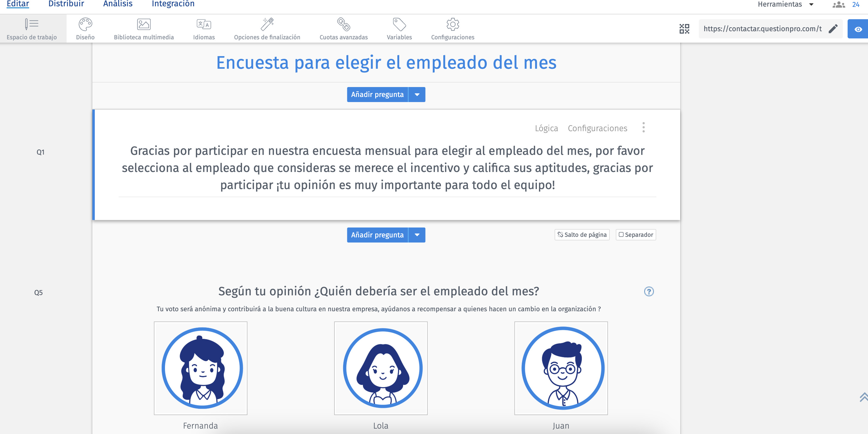The image size is (868, 434).
Task: Switch to the Distribuir tab
Action: [x=66, y=4]
